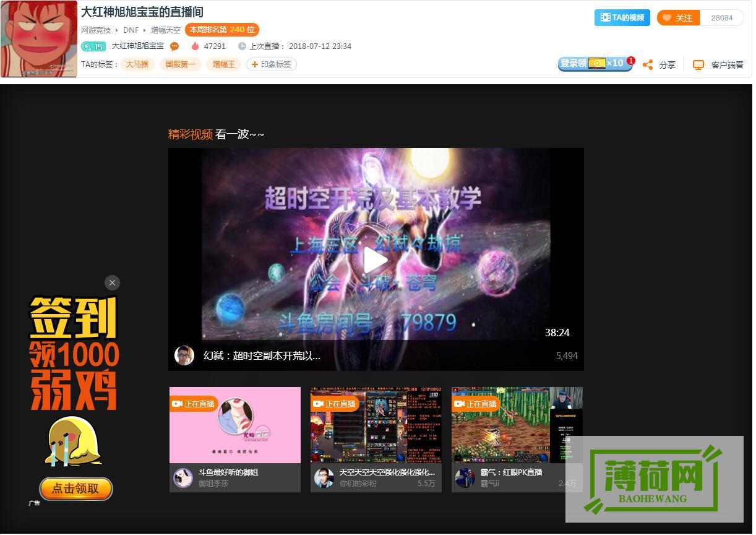Click the monitor client icon
The image size is (756, 535).
698,64
